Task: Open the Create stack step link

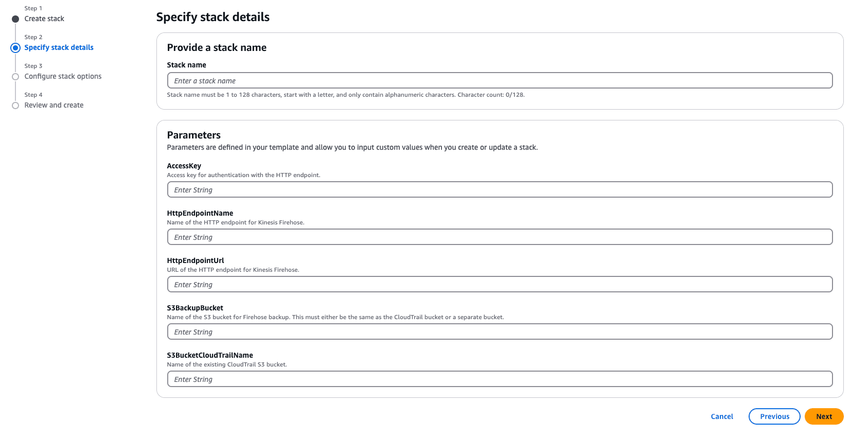Action: coord(44,19)
